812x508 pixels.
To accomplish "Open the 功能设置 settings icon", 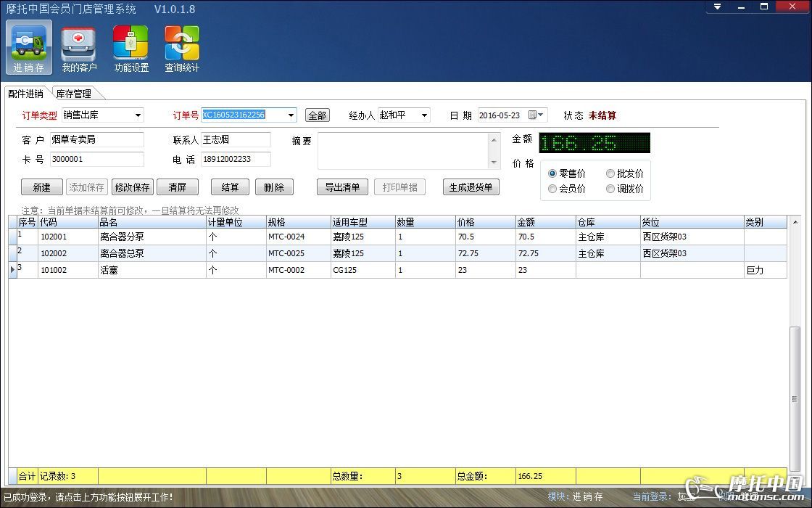I will click(x=131, y=47).
